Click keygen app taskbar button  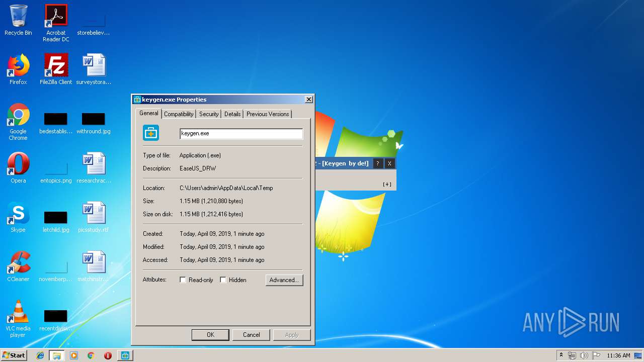click(x=125, y=355)
